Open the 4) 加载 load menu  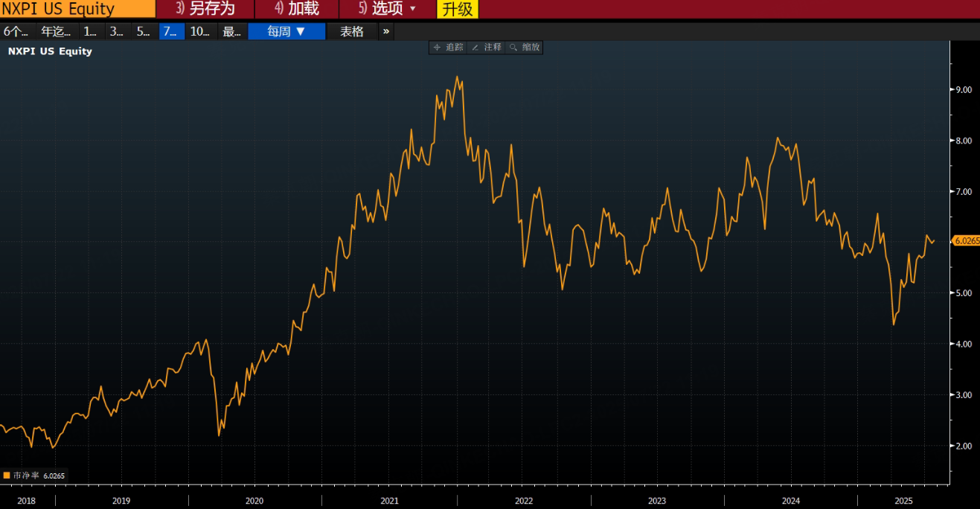click(297, 9)
